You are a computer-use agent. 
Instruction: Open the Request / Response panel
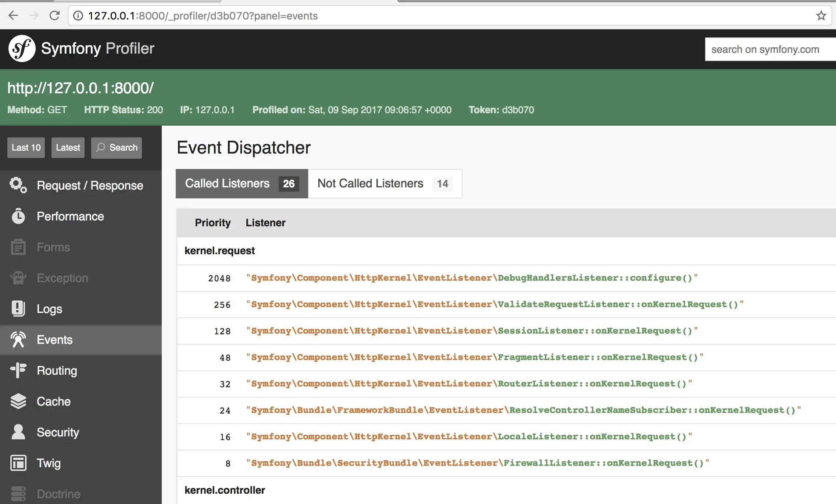coord(81,186)
